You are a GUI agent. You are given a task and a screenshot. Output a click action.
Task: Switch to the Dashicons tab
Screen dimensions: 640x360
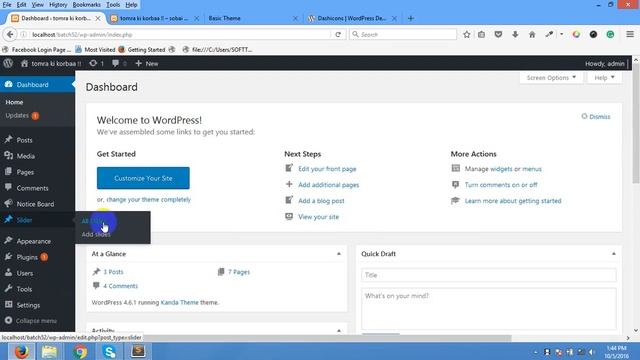tap(351, 18)
